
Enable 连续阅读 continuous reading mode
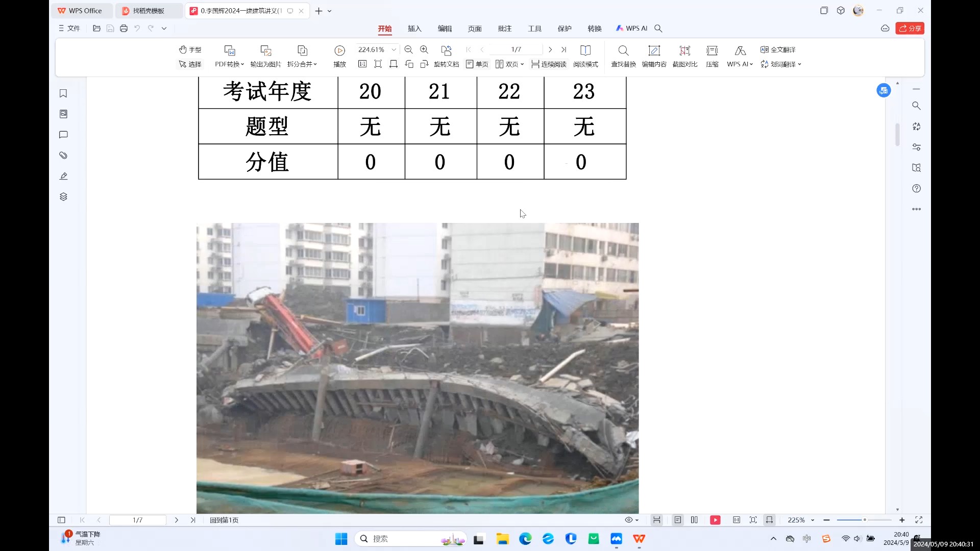[x=549, y=64]
